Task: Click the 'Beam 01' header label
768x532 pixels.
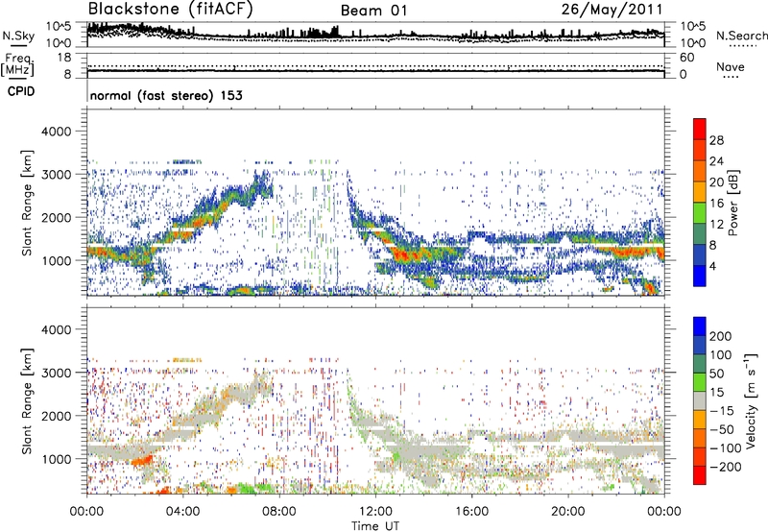Action: click(x=373, y=11)
